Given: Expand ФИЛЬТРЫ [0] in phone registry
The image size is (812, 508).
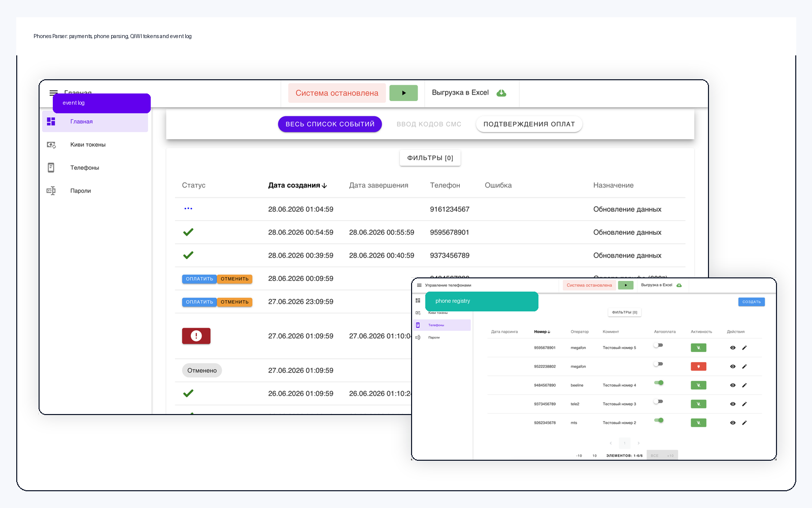Looking at the screenshot, I should [x=625, y=312].
